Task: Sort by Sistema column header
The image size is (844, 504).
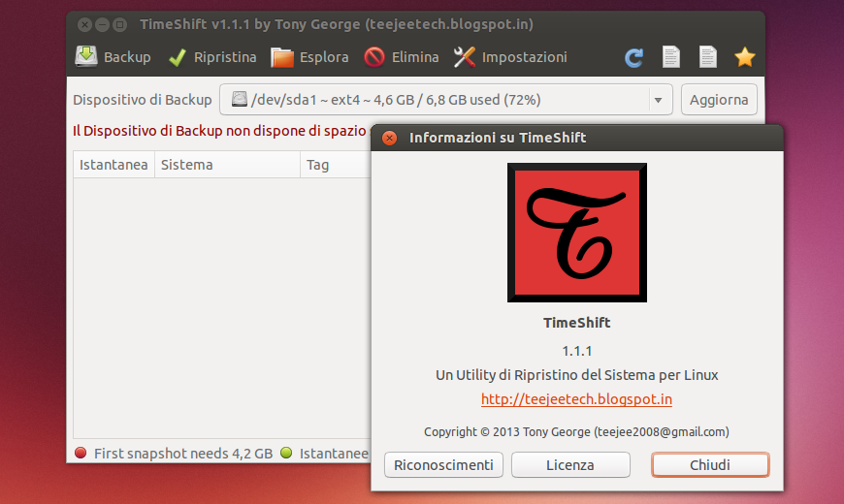Action: [227, 165]
